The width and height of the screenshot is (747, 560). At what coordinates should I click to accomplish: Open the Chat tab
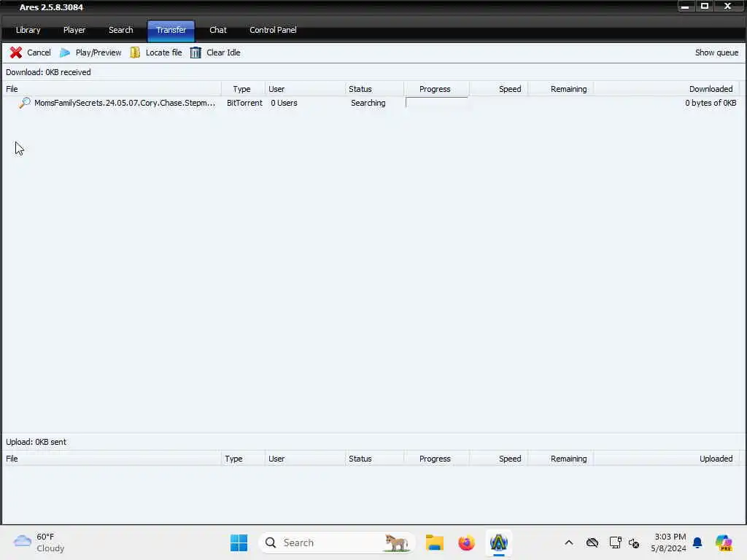(x=217, y=30)
